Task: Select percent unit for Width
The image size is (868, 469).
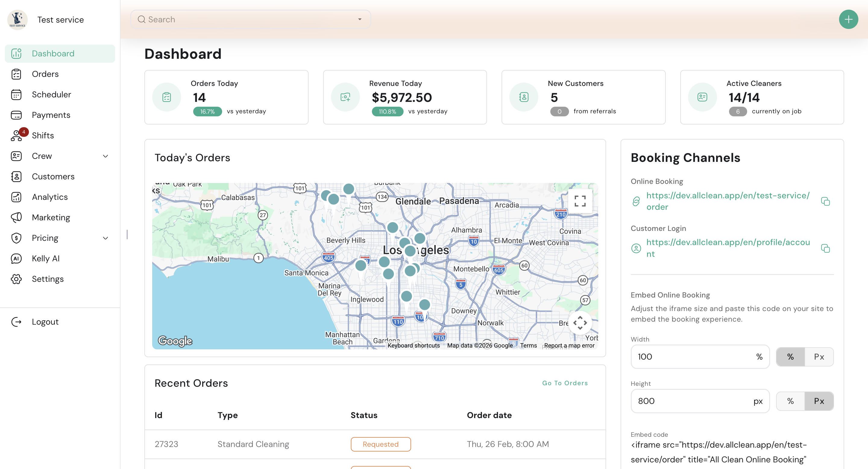Action: pos(790,357)
